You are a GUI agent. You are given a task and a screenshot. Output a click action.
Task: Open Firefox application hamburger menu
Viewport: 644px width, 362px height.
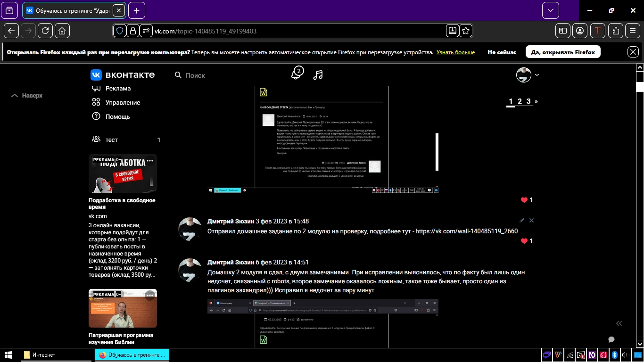coord(633,31)
